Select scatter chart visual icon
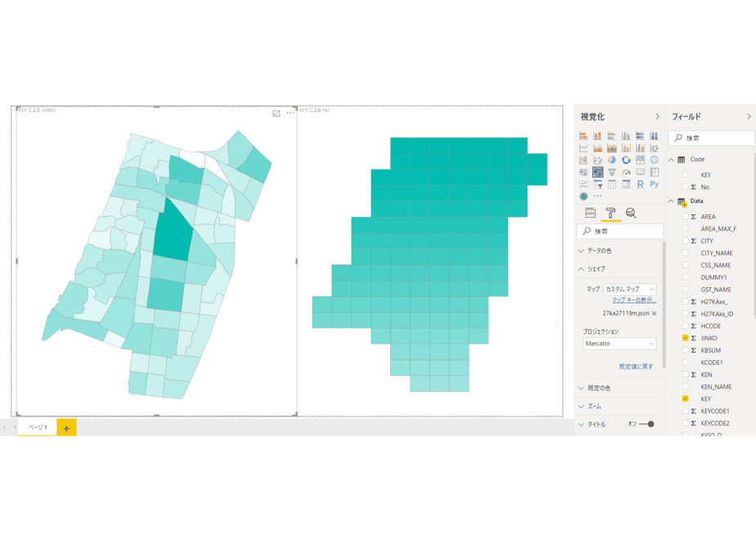756x540 pixels. coord(597,160)
